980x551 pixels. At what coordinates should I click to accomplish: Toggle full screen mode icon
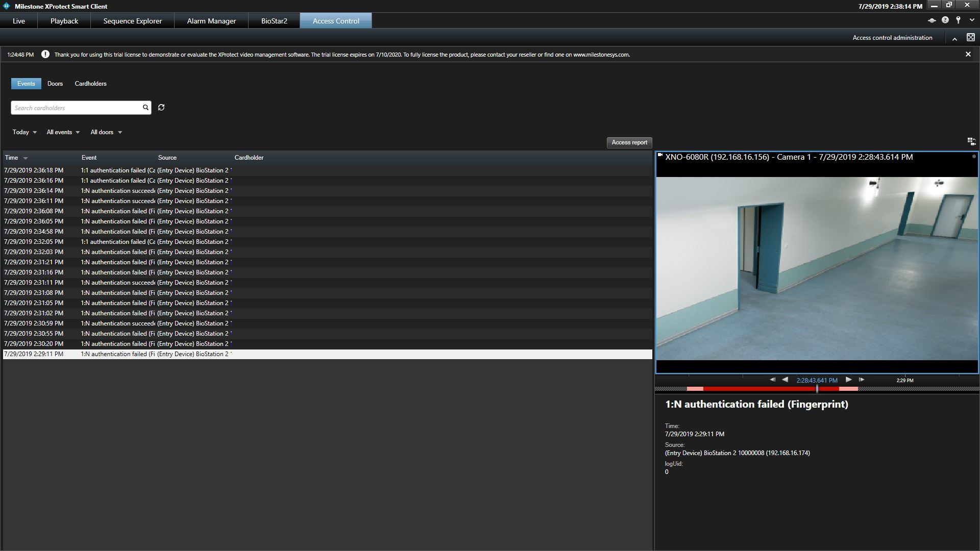tap(971, 37)
